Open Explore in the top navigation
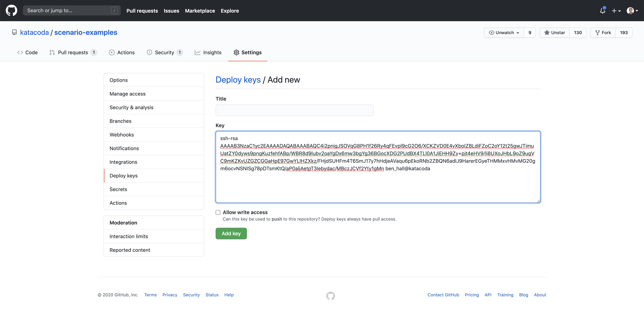Viewport: 644px width, 310px height. (x=230, y=11)
